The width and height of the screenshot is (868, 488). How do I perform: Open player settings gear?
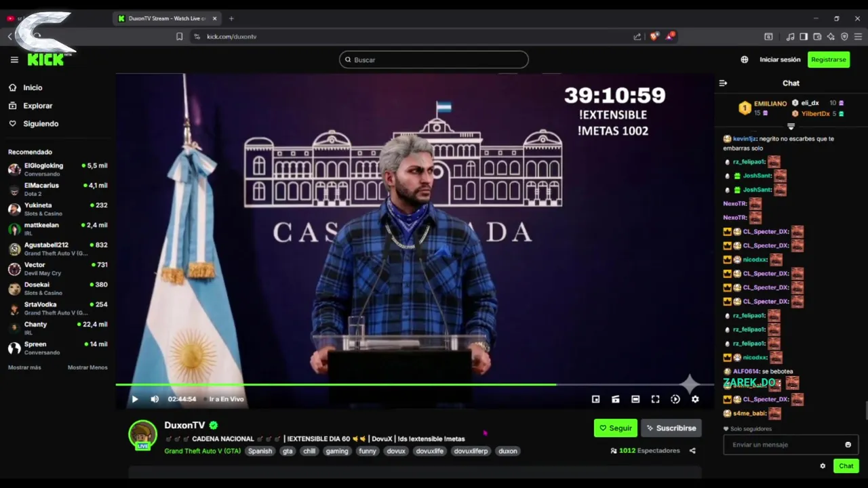[695, 399]
